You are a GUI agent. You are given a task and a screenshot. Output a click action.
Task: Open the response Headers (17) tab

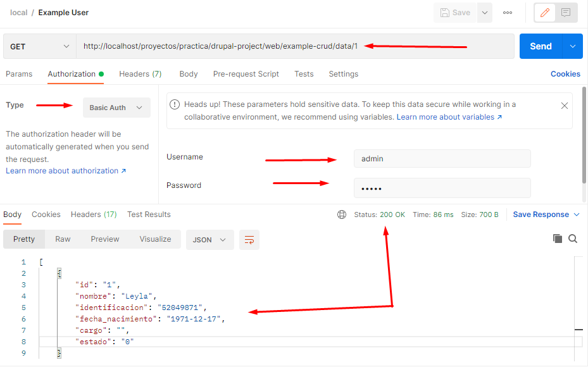(94, 215)
